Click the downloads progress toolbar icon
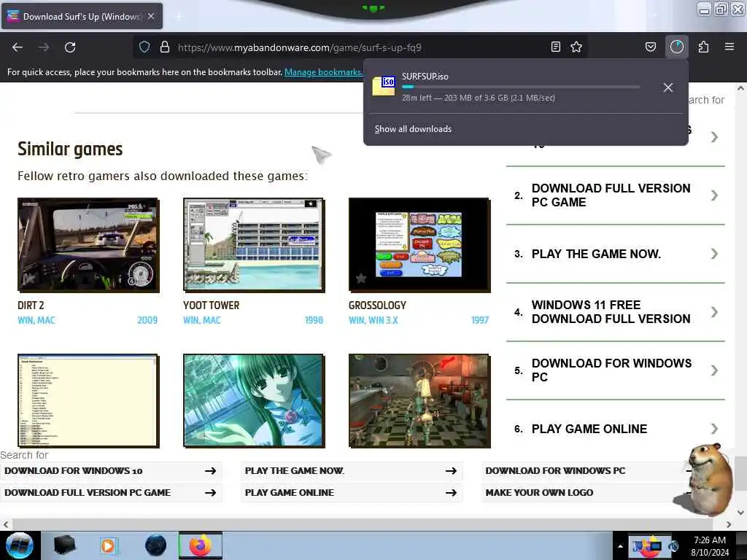This screenshot has height=560, width=747. (x=677, y=47)
